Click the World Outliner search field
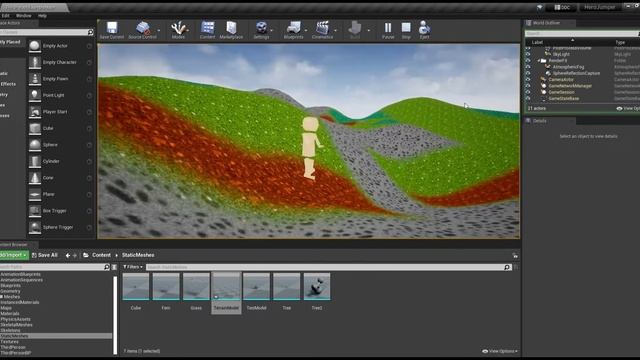This screenshot has height=360, width=640. tap(582, 33)
